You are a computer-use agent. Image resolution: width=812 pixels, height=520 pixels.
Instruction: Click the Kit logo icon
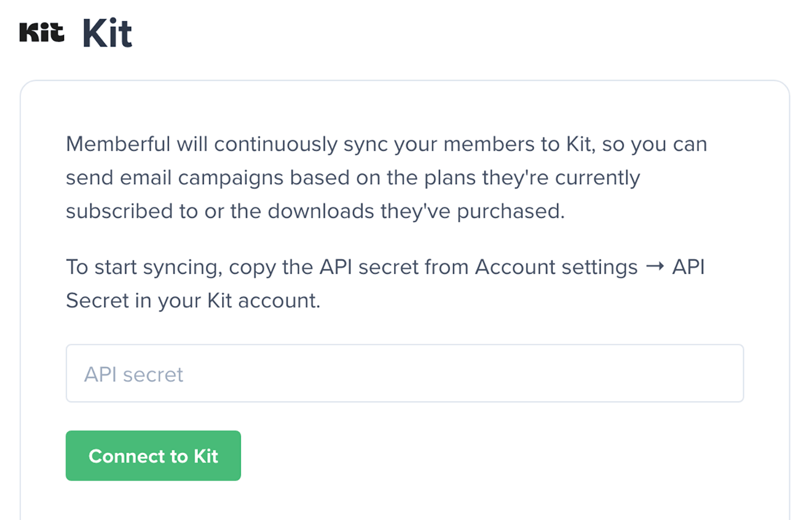[42, 33]
